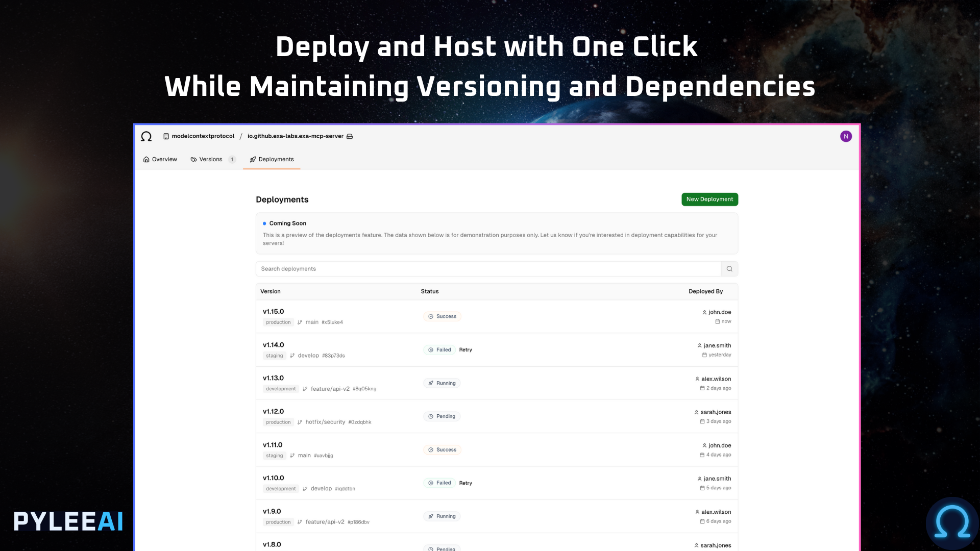Viewport: 980px width, 551px height.
Task: Click the io.github.exa-labs.exa-mcp-server breadcrumb
Action: tap(296, 136)
